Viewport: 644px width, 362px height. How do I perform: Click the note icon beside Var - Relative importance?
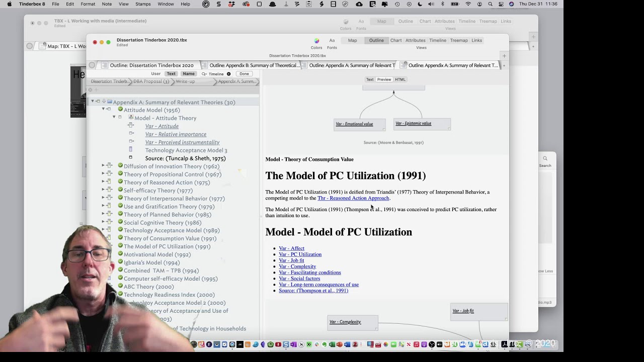click(x=131, y=134)
